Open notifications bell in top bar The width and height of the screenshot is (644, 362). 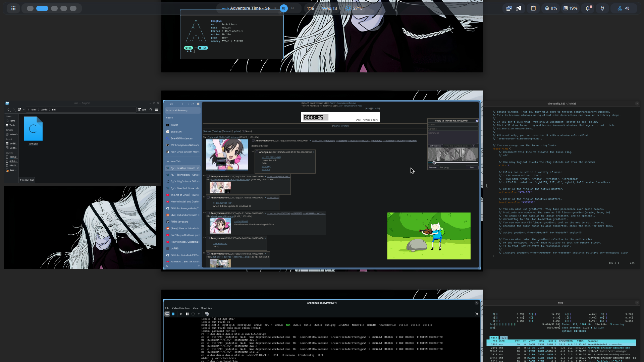[x=588, y=8]
